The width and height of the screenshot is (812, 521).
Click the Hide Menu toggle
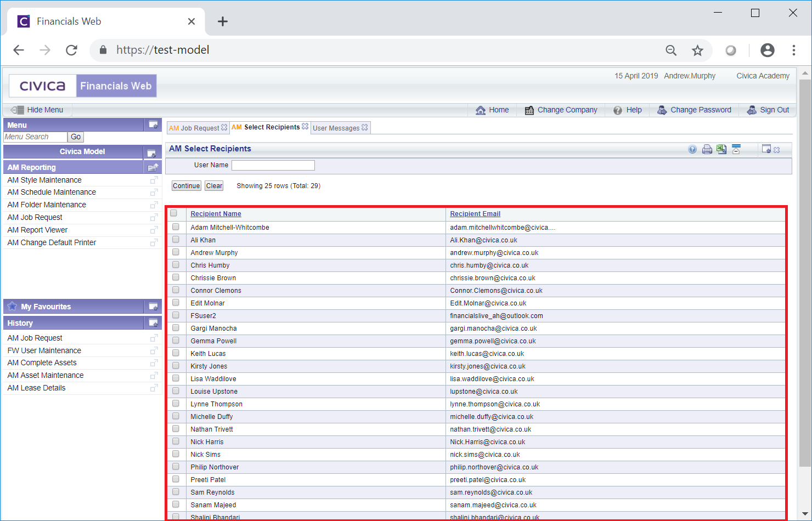pos(37,110)
